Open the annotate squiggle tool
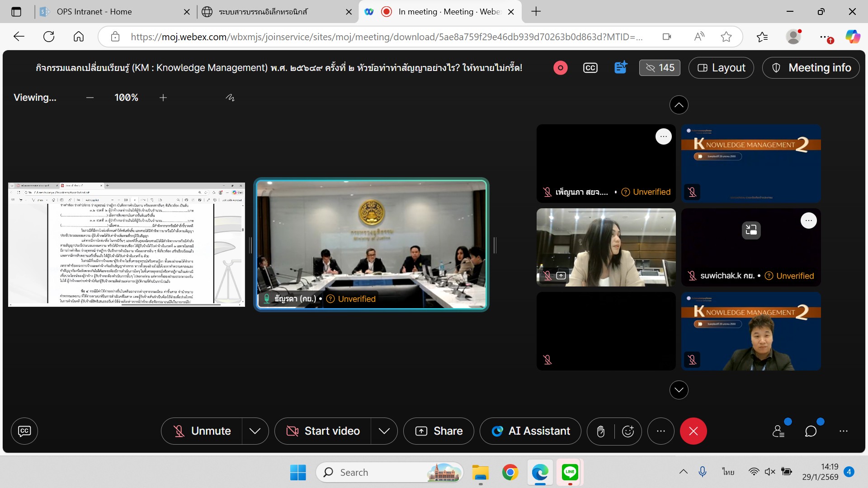This screenshot has width=868, height=488. [230, 98]
